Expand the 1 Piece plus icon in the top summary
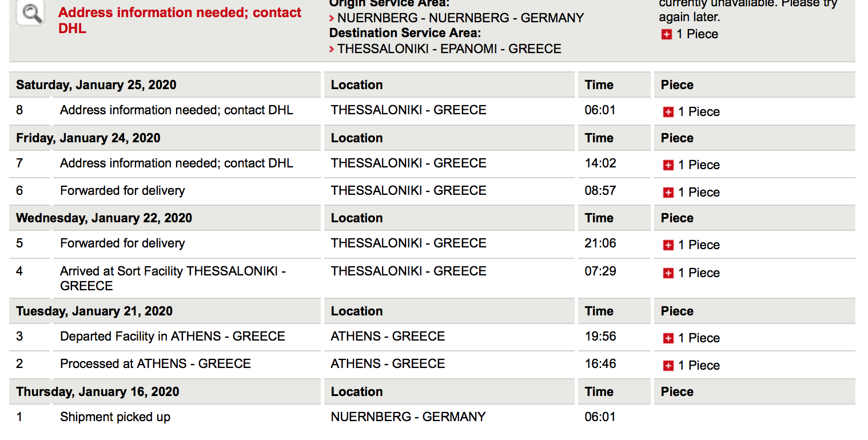Viewport: 868px width, 440px height. (x=666, y=35)
